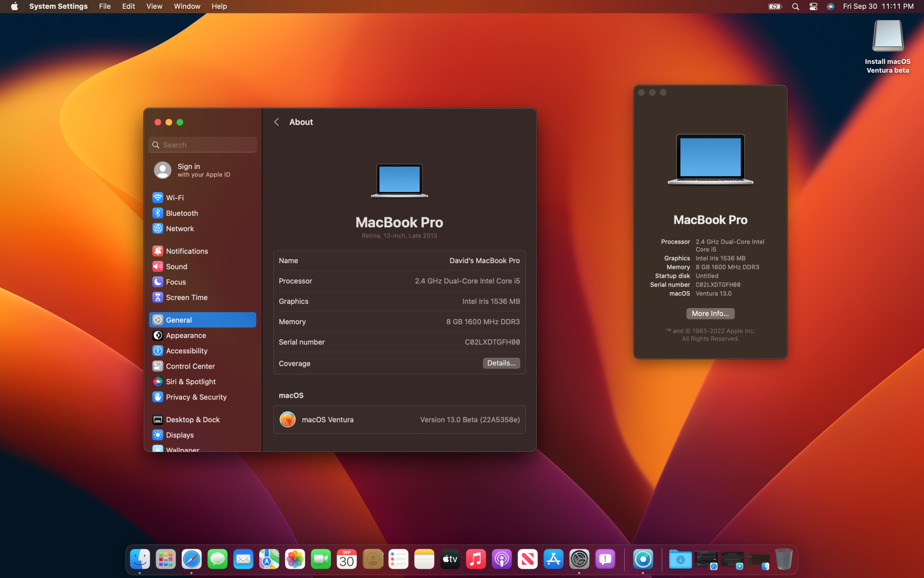This screenshot has height=578, width=924.
Task: Open Siri & Spotlight settings
Action: tap(190, 381)
